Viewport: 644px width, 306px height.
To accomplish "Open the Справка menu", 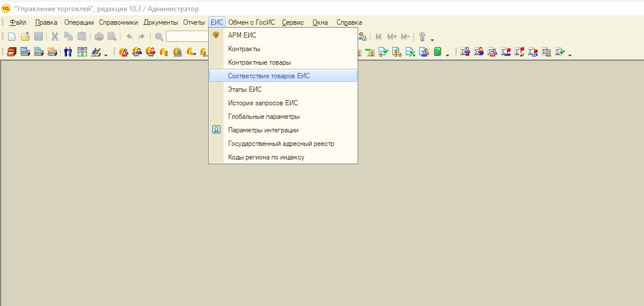I will [349, 22].
